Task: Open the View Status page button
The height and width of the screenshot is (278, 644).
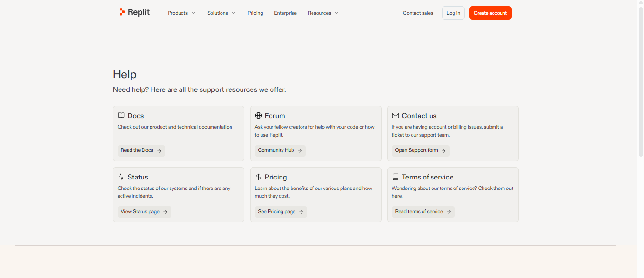Action: point(144,212)
